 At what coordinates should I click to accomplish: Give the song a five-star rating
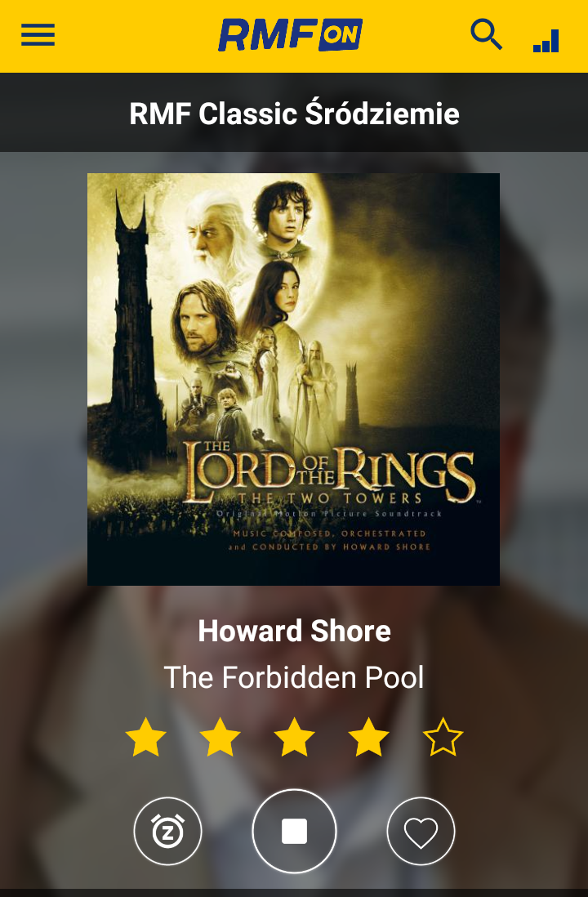(443, 737)
